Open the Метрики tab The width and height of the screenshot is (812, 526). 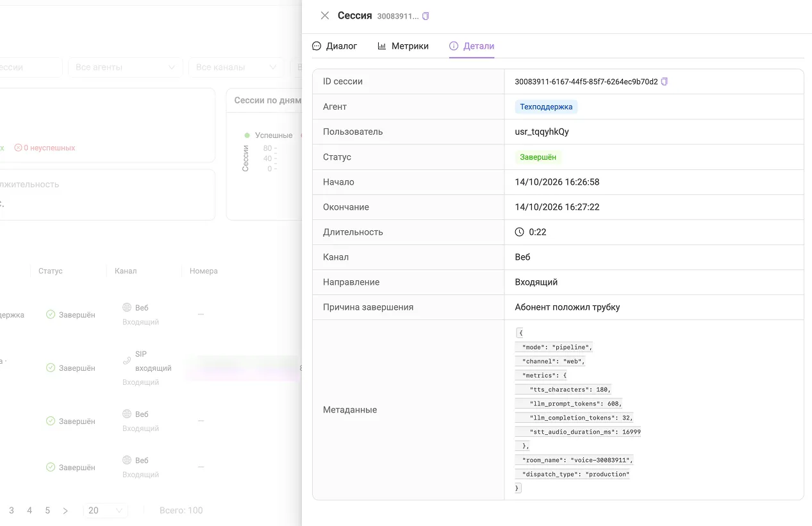click(x=403, y=46)
